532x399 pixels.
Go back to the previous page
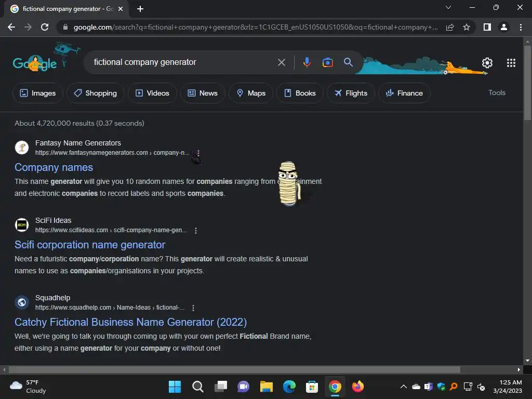[x=11, y=27]
